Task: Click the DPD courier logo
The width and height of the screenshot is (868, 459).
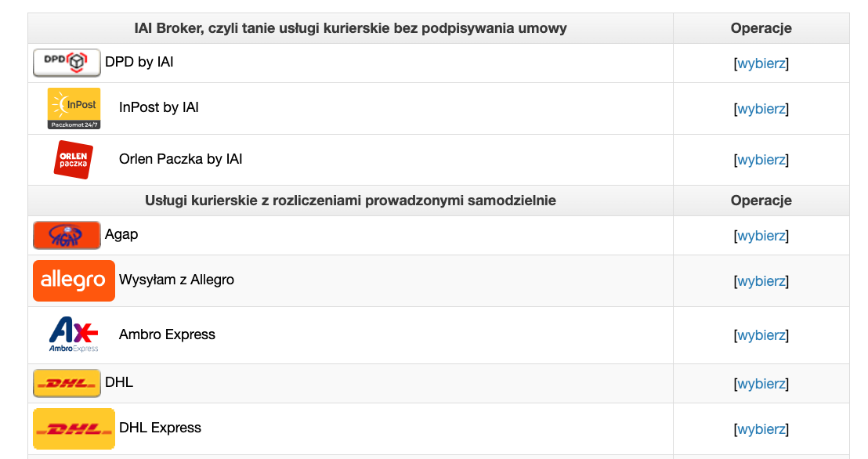Action: click(67, 63)
